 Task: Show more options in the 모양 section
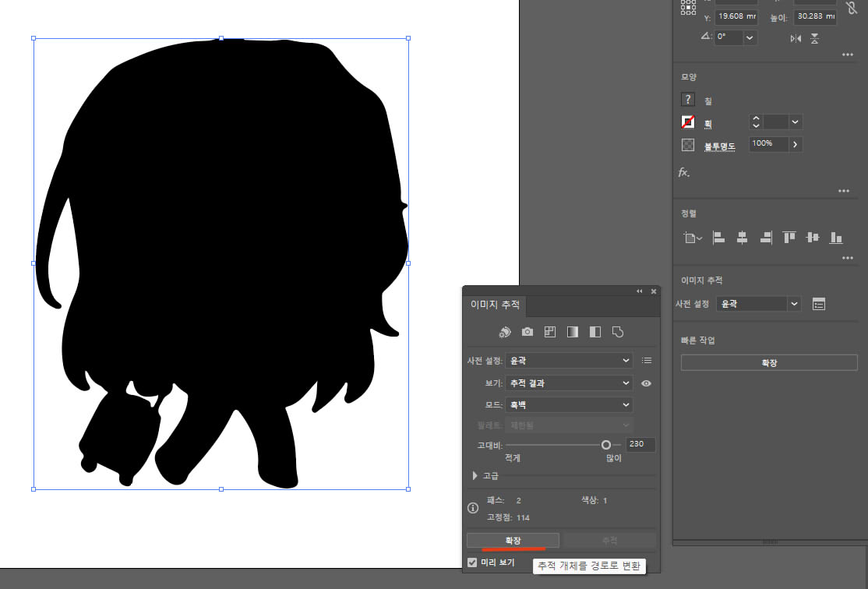pos(844,191)
